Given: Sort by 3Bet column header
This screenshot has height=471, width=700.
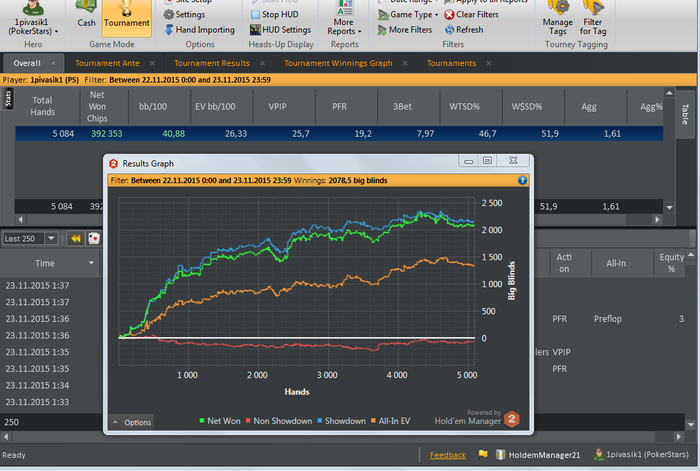Looking at the screenshot, I should point(402,106).
